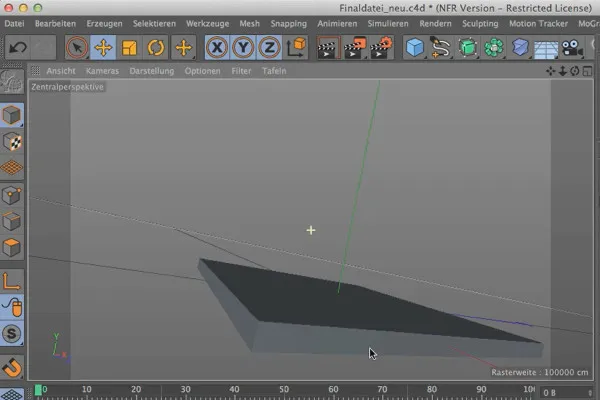The width and height of the screenshot is (600, 400).
Task: Click the Redo arrow icon
Action: point(43,47)
